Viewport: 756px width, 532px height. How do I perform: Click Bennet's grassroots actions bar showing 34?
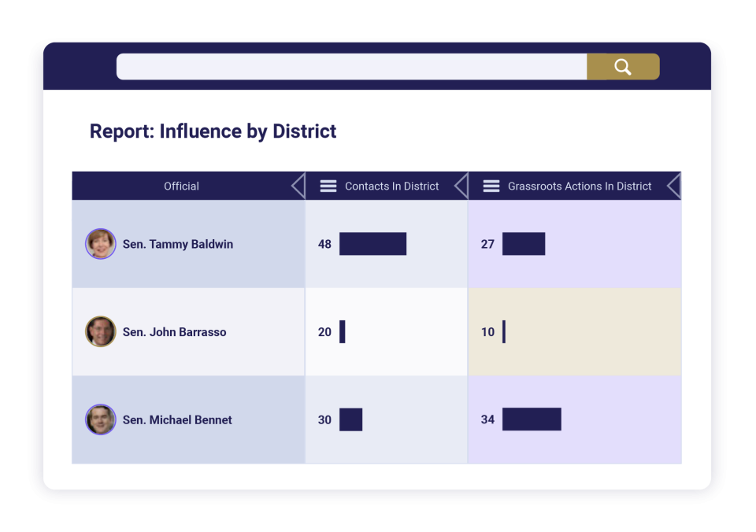pos(532,419)
